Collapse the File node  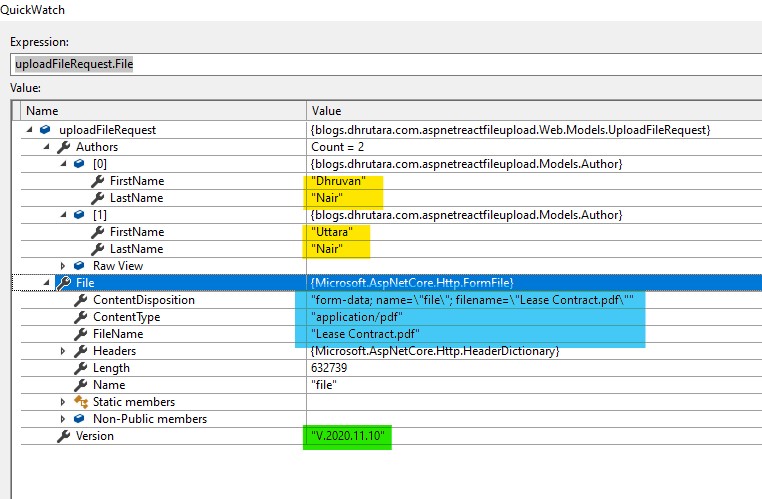click(x=47, y=283)
